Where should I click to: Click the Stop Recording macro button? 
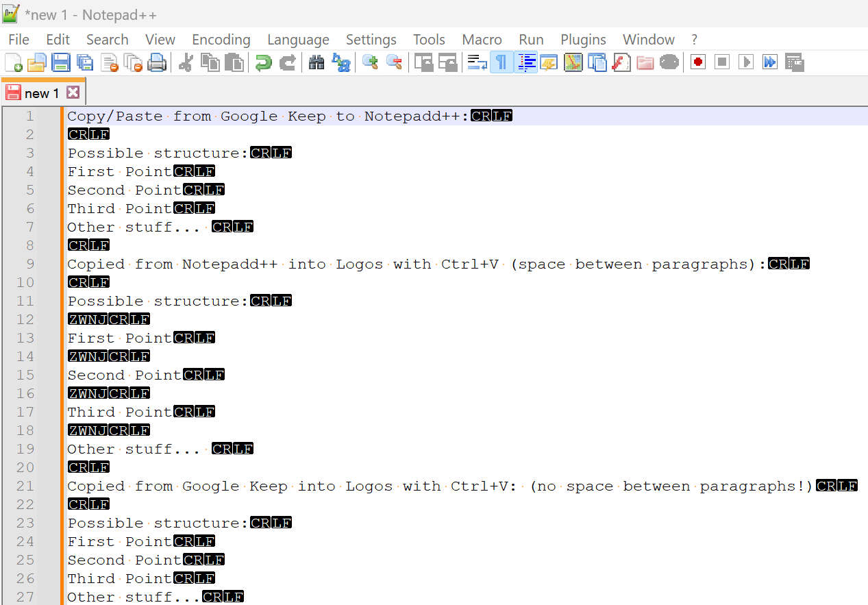tap(722, 63)
